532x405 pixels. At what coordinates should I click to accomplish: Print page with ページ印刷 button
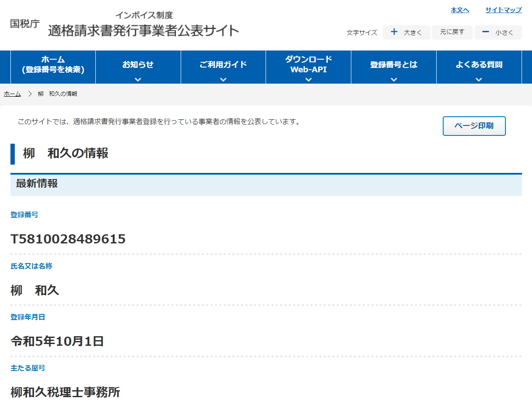tap(474, 126)
